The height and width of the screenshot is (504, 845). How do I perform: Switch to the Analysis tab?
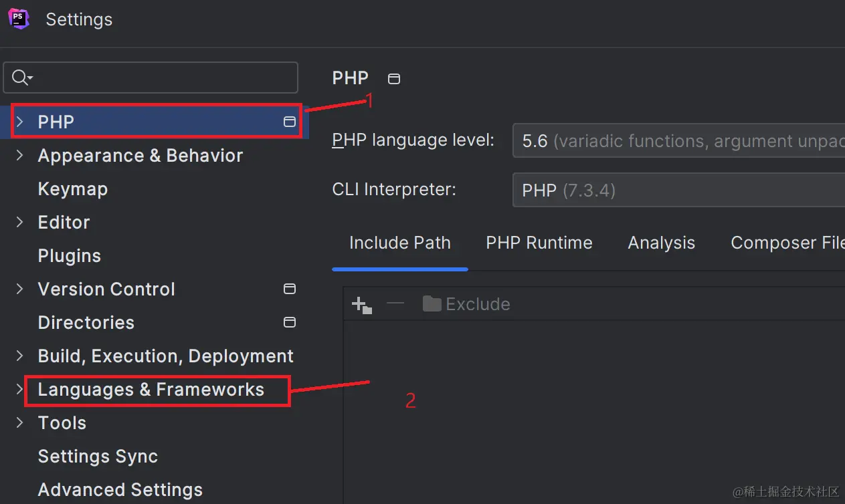661,243
